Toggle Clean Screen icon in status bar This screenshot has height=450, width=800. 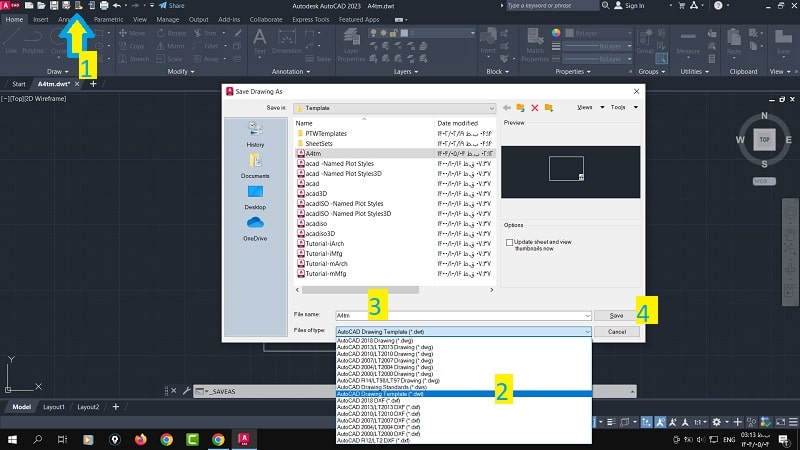point(781,422)
